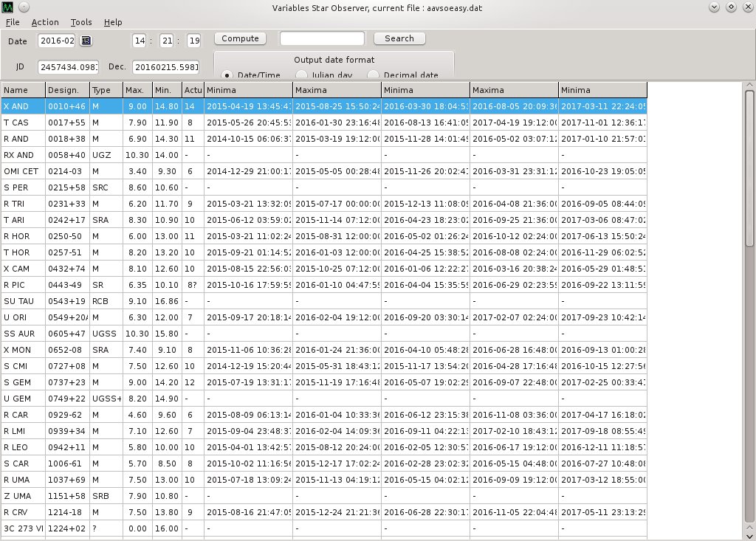Open the Action menu
This screenshot has height=541, width=756.
tap(45, 22)
